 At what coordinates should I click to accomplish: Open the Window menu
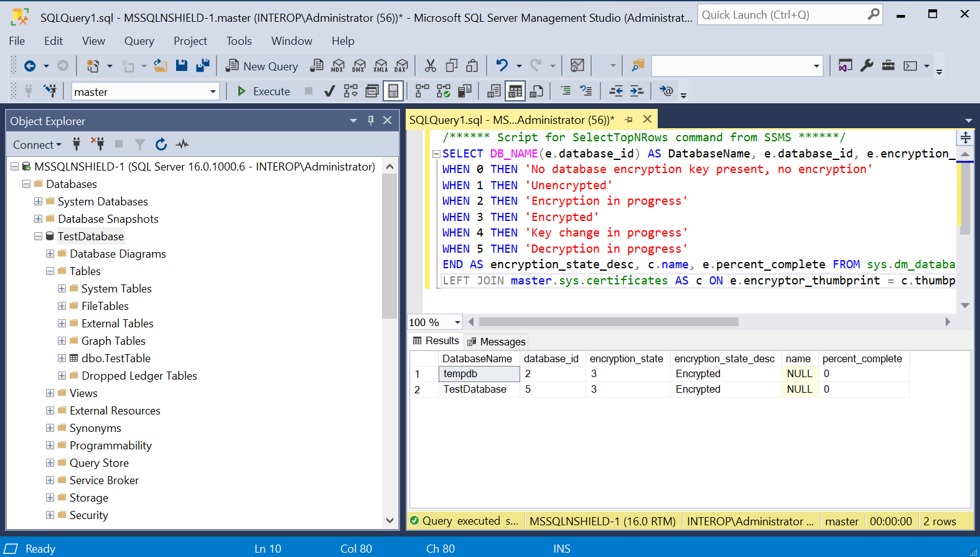point(292,41)
